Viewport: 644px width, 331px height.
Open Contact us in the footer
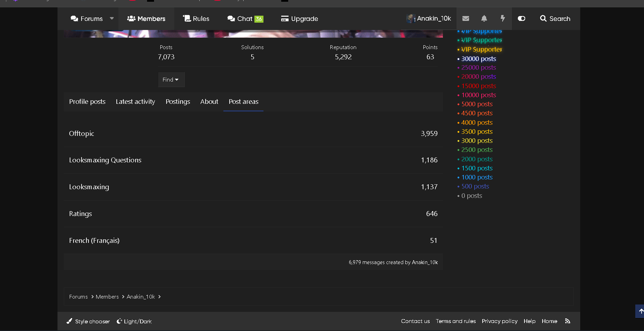(x=415, y=321)
